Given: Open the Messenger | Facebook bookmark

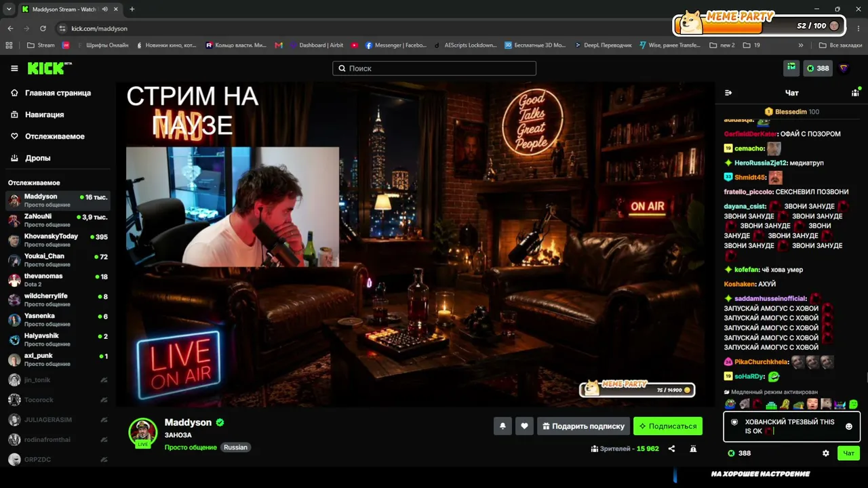Looking at the screenshot, I should click(x=396, y=45).
